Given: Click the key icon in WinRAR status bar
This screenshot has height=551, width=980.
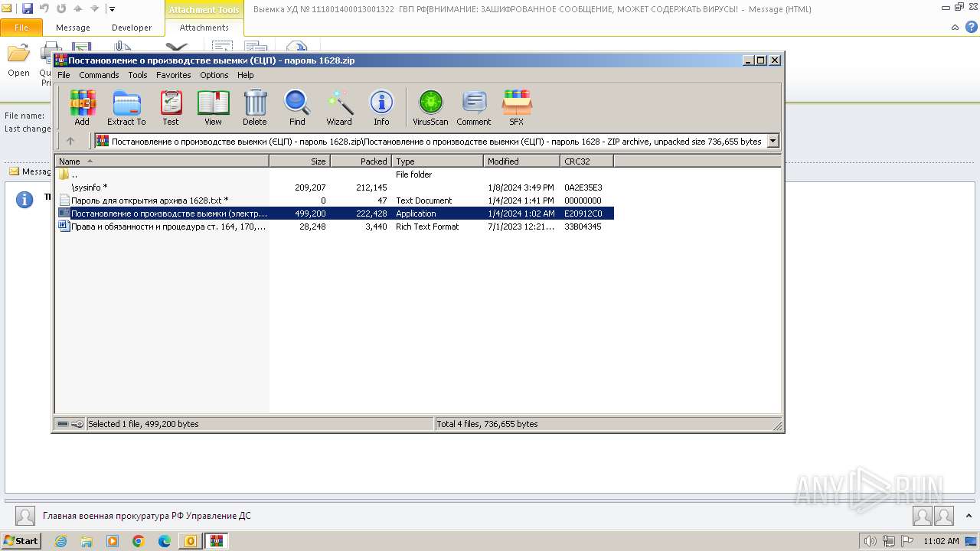Looking at the screenshot, I should pos(77,424).
